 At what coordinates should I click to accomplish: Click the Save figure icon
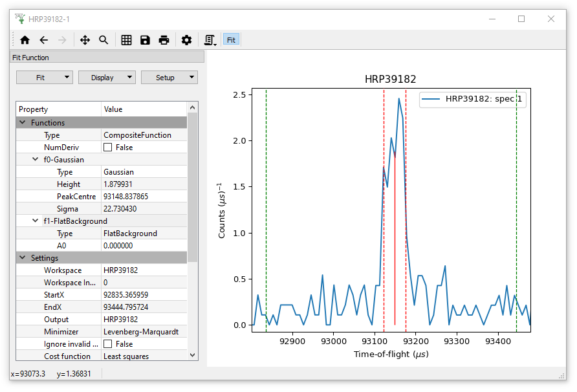click(145, 40)
